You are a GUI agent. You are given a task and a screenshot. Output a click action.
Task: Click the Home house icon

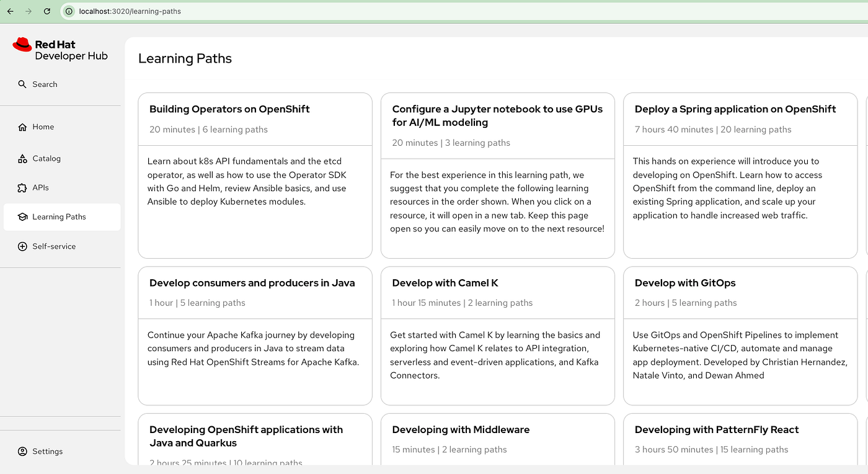point(22,127)
